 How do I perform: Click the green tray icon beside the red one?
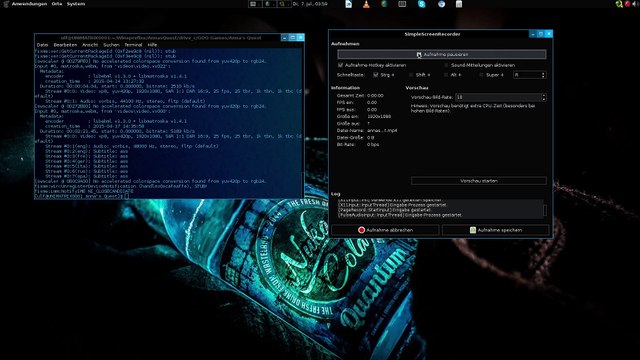(619, 4)
